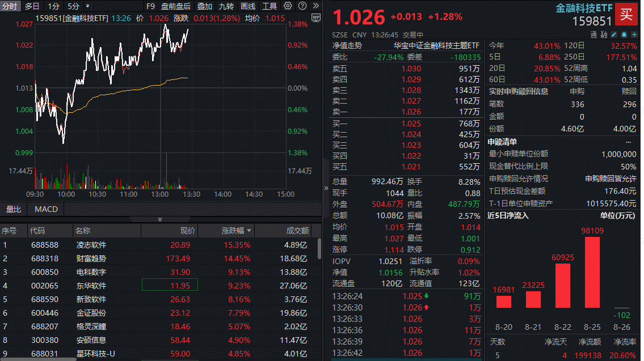Image resolution: width=644 pixels, height=361 pixels.
Task: Expand more tools with the double chevron
Action: click(315, 6)
